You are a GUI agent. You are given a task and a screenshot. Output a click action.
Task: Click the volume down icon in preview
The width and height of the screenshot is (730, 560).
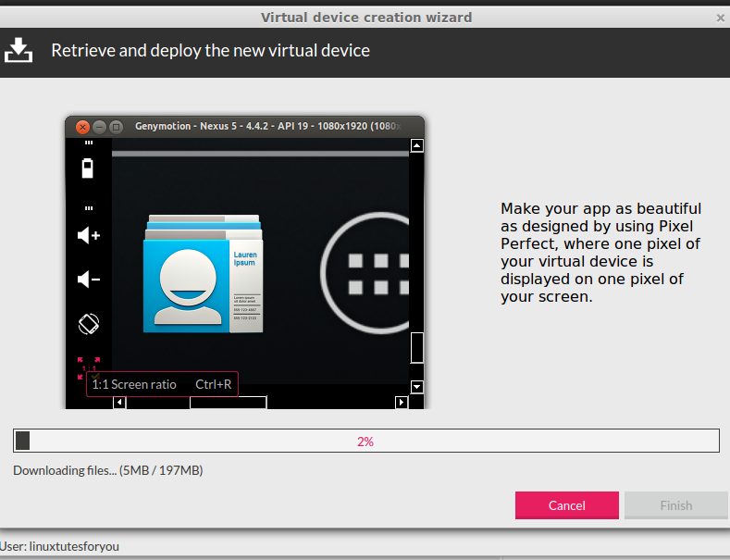tap(89, 279)
